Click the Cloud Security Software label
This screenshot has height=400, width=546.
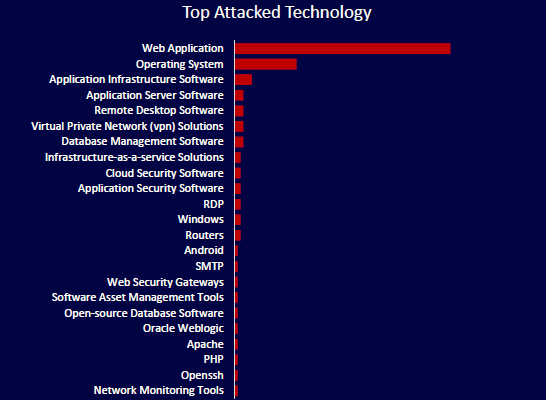coord(165,173)
